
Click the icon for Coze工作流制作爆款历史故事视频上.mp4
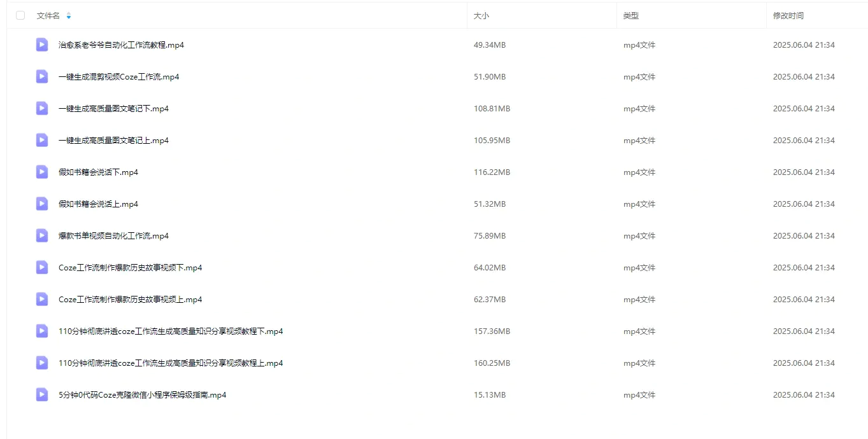click(42, 300)
